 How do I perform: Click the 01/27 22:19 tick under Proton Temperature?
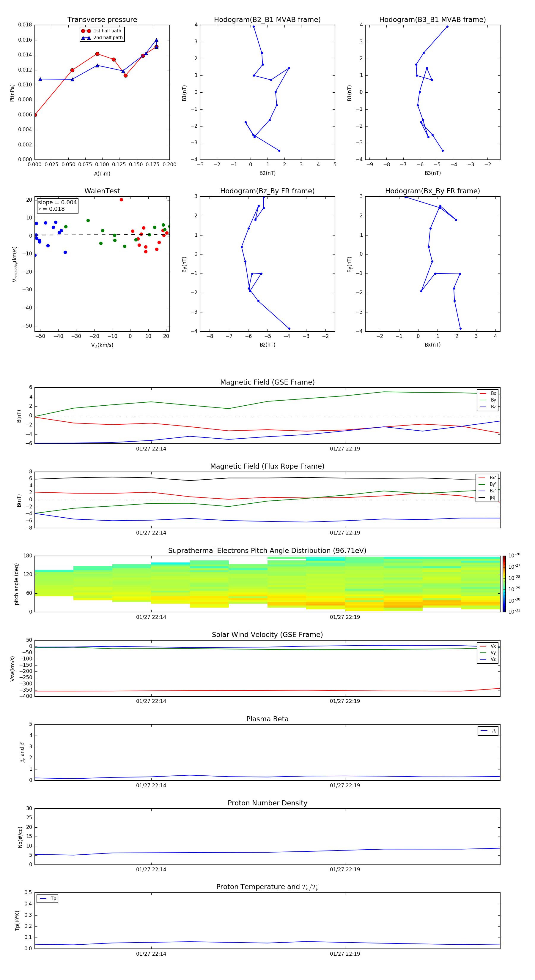click(x=345, y=954)
